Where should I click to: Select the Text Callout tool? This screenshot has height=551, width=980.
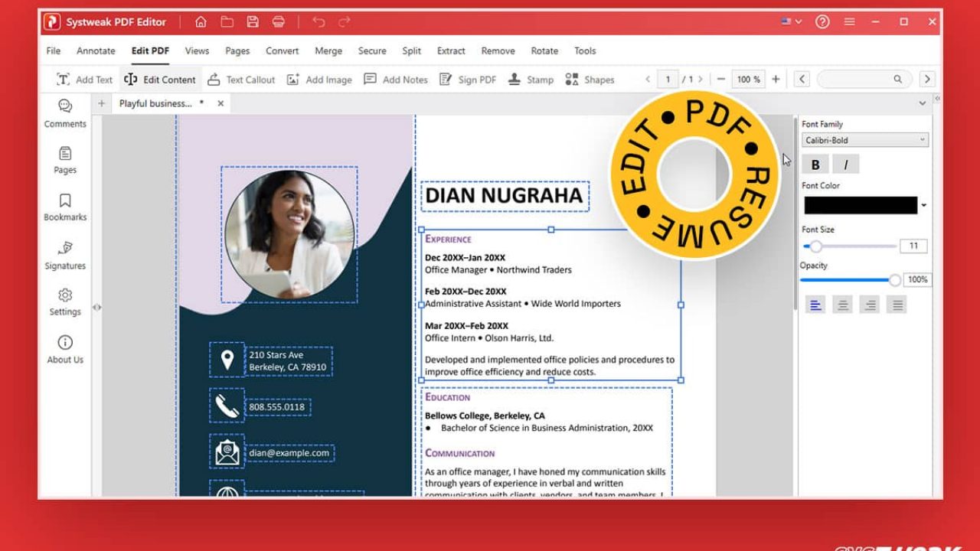(x=241, y=80)
